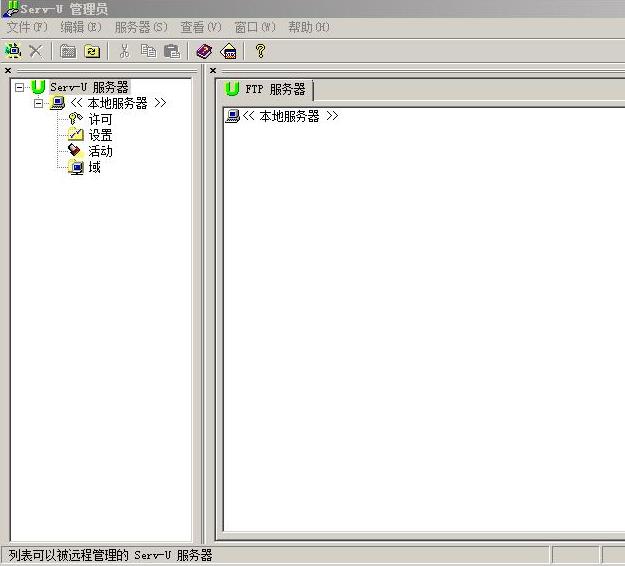Open the 窗口(W) menu
Viewport: 625px width, 566px height.
255,28
